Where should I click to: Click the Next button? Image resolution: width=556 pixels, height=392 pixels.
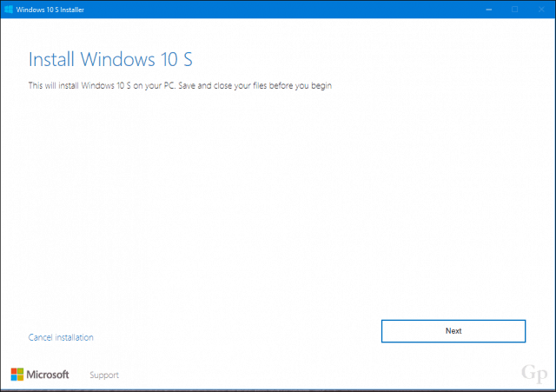(453, 331)
